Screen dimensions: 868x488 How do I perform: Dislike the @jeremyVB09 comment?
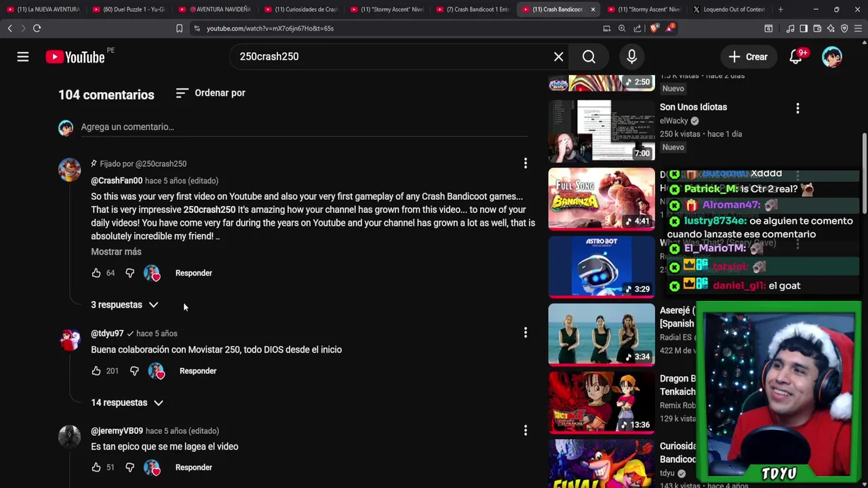point(130,467)
